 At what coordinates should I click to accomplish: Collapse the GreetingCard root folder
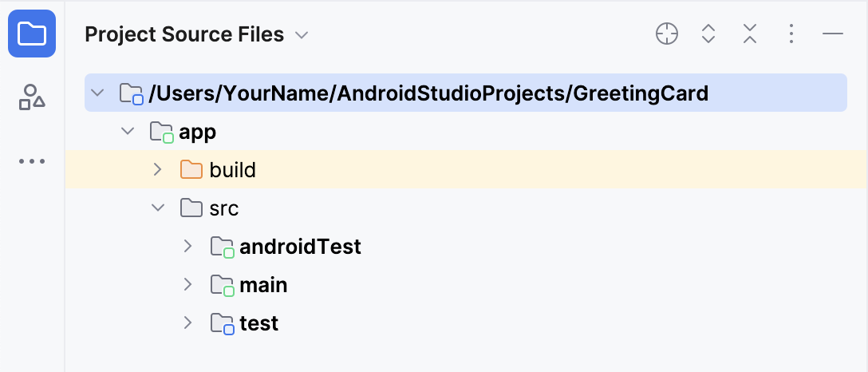coord(97,93)
